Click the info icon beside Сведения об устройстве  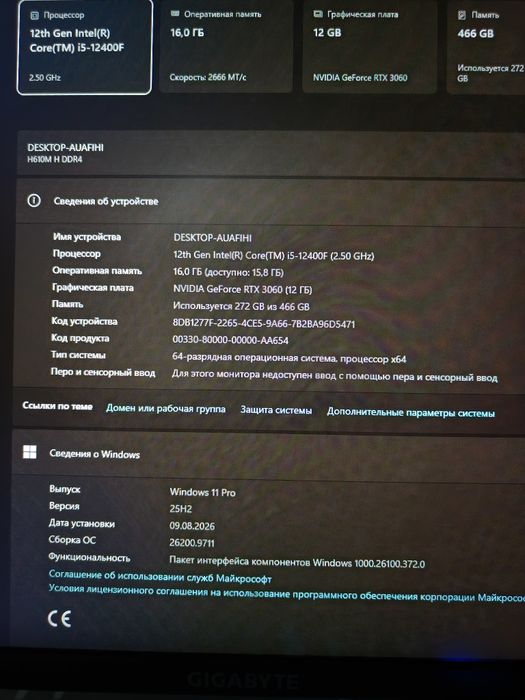click(x=34, y=200)
